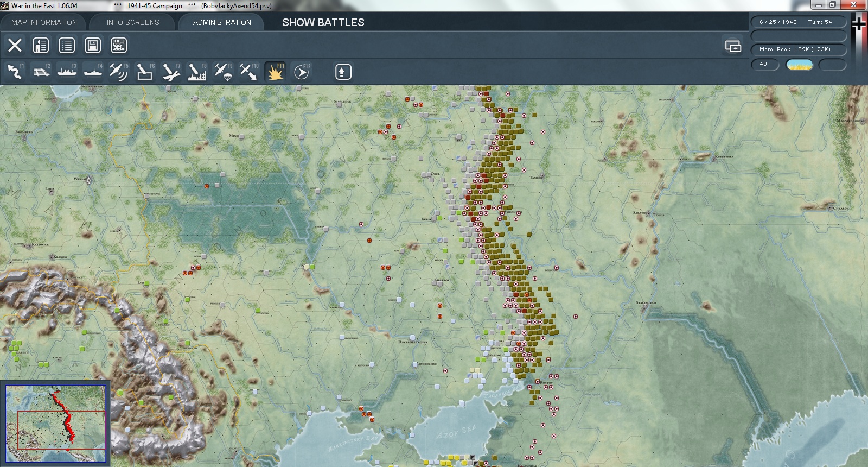The image size is (868, 467).
Task: Select F2 rail move mode icon
Action: pyautogui.click(x=41, y=72)
